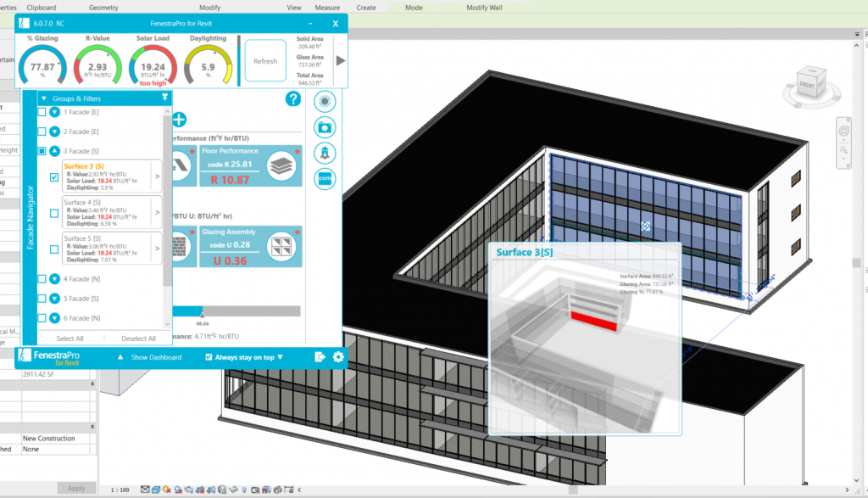
Task: Open the blue help question mark
Action: 292,99
